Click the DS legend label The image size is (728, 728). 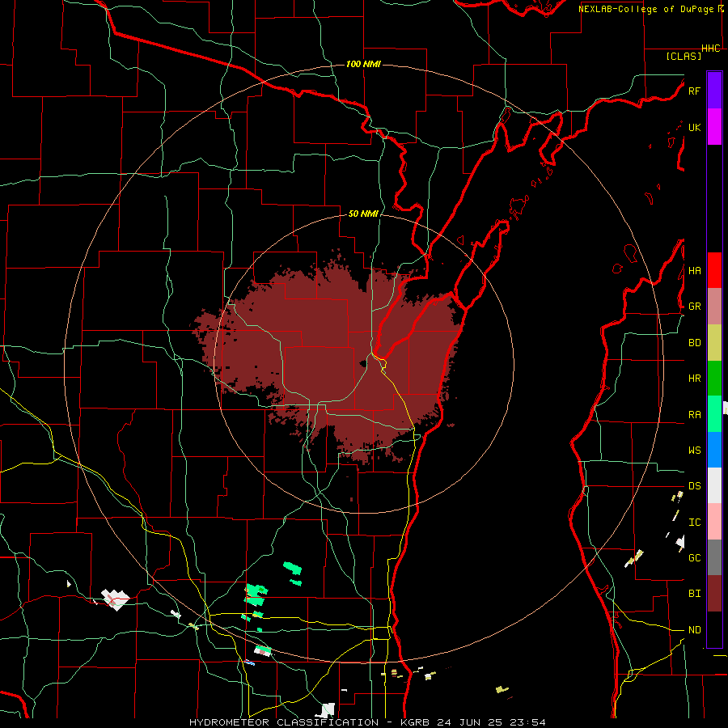click(695, 486)
